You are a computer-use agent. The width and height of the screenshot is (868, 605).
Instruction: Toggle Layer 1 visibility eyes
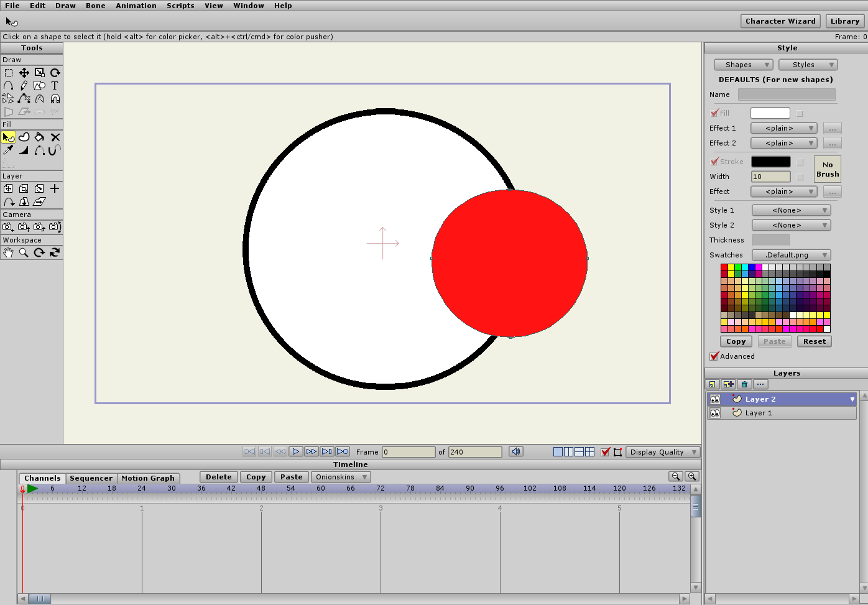(x=715, y=413)
